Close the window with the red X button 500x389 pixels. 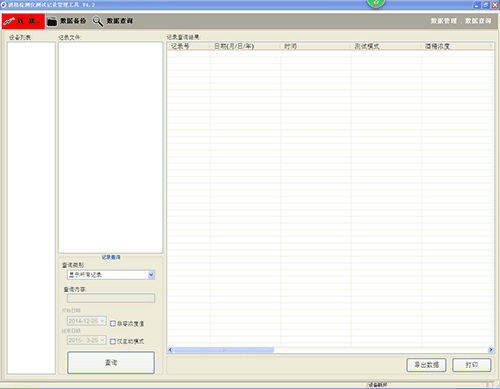pos(495,5)
